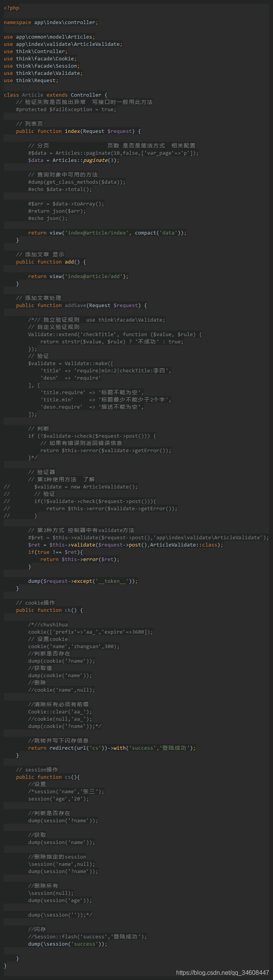Click the dump(session('age')); line
Image resolution: width=273 pixels, height=980 pixels.
click(60, 901)
